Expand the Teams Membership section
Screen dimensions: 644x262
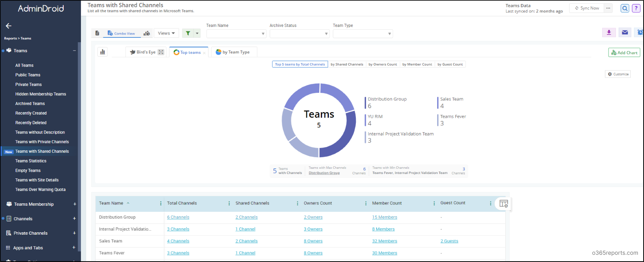click(x=74, y=204)
